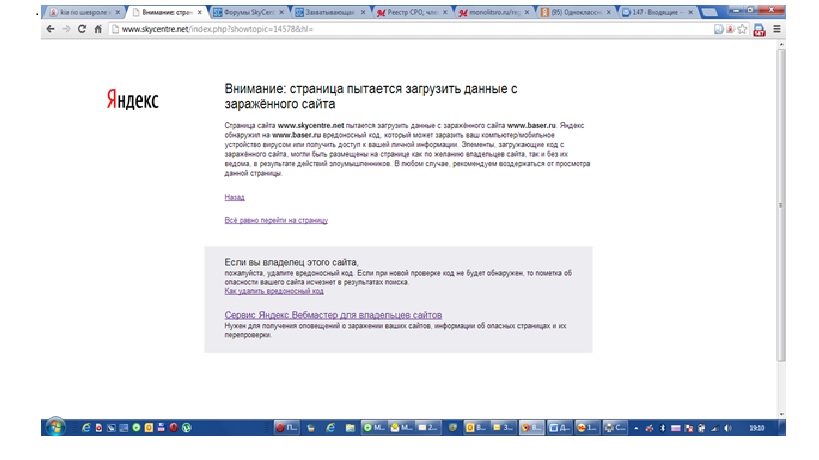Click 'Всё равно перейти на страницу' link
The width and height of the screenshot is (819, 460).
(276, 220)
